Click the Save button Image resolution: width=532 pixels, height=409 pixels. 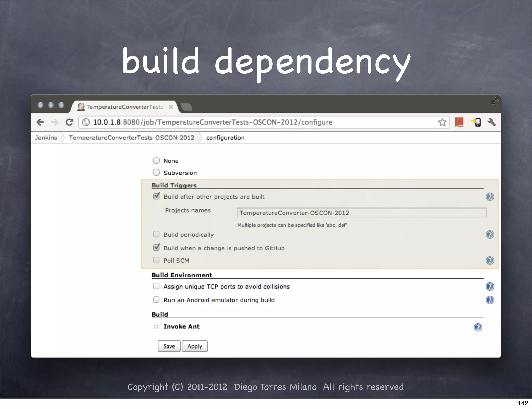point(169,346)
